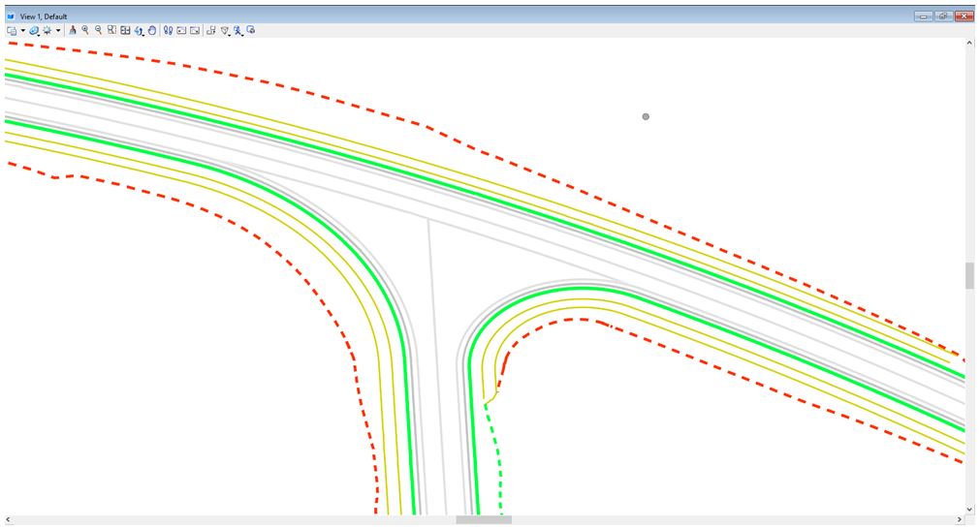Viewport: 980px width, 529px height.
Task: Click the Update View brush icon
Action: point(73,30)
